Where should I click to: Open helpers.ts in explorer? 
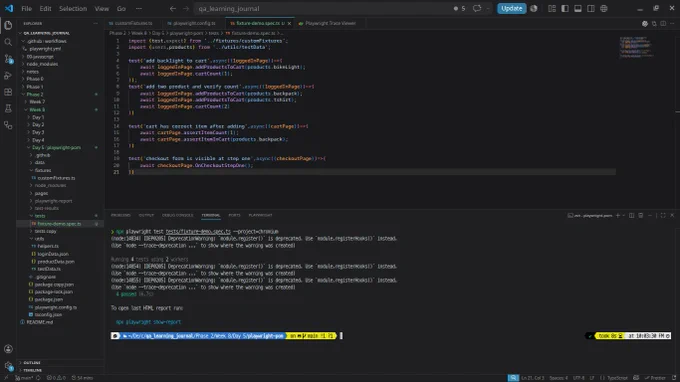pyautogui.click(x=48, y=246)
